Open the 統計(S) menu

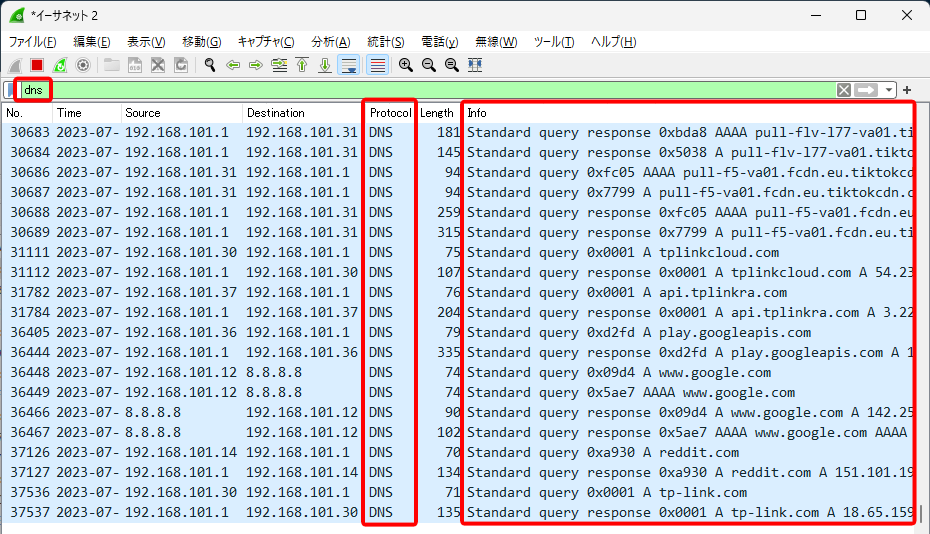(386, 42)
